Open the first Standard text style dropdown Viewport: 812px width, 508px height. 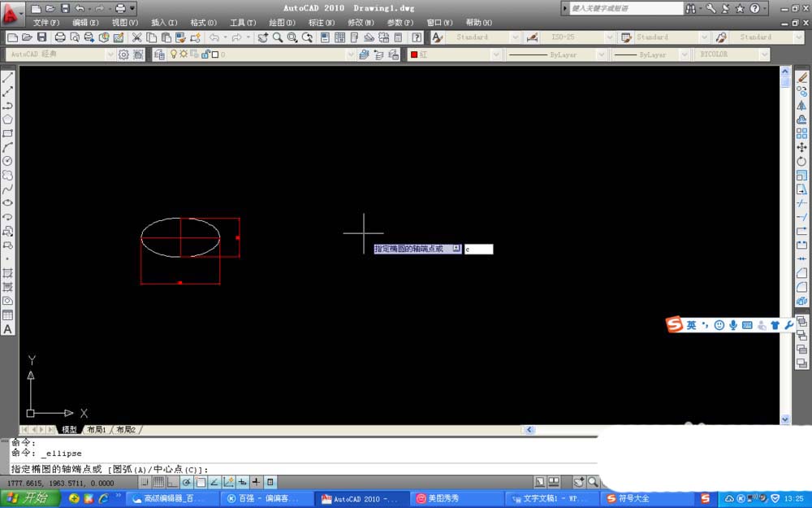pos(516,37)
